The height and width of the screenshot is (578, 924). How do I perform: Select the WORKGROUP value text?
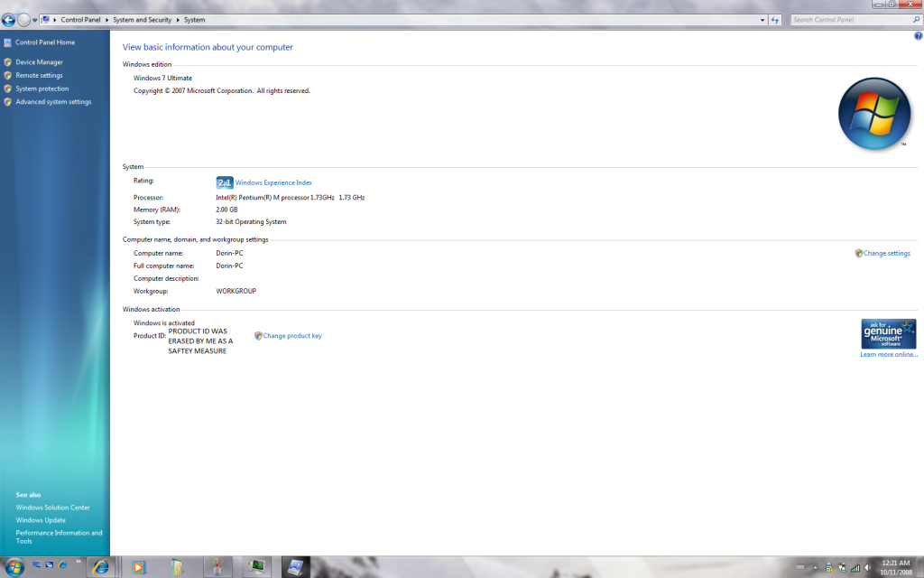[x=236, y=292]
